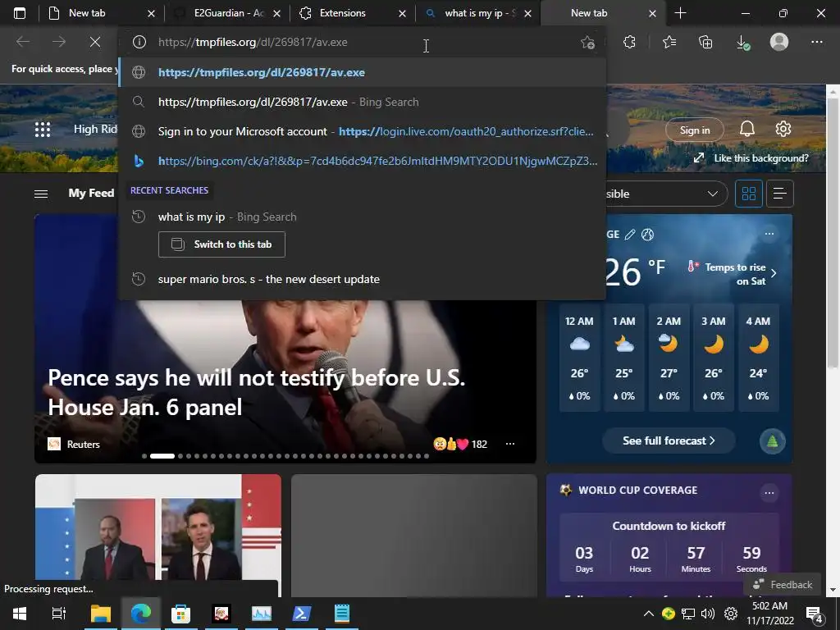Click 'Switch to this tab' button
Image resolution: width=840 pixels, height=630 pixels.
[x=221, y=244]
